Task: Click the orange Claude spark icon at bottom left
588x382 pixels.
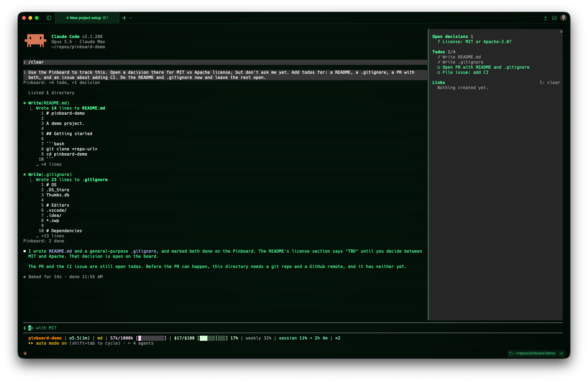Action: tap(25, 353)
